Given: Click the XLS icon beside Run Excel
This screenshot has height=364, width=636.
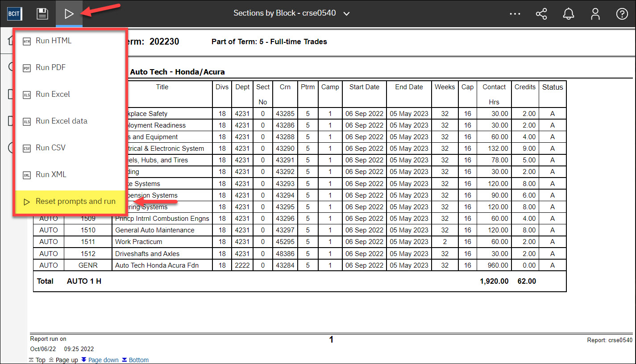Looking at the screenshot, I should [x=27, y=95].
